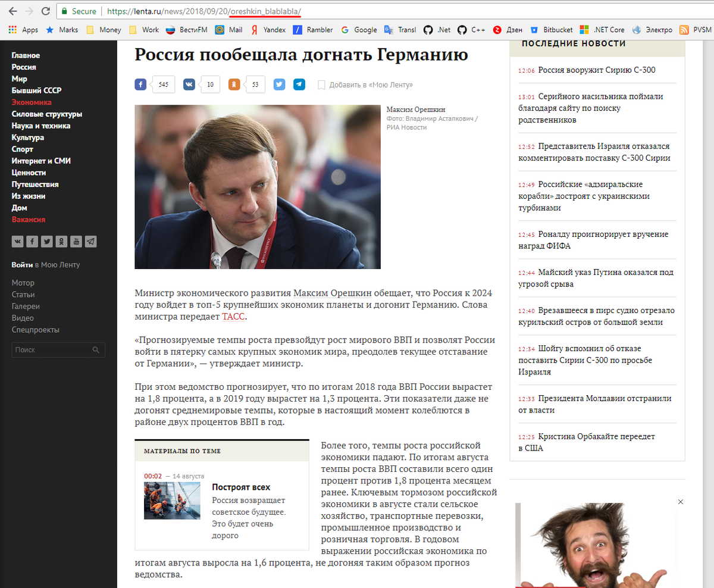Close the advertisement with X
The image size is (714, 588).
coord(681,502)
